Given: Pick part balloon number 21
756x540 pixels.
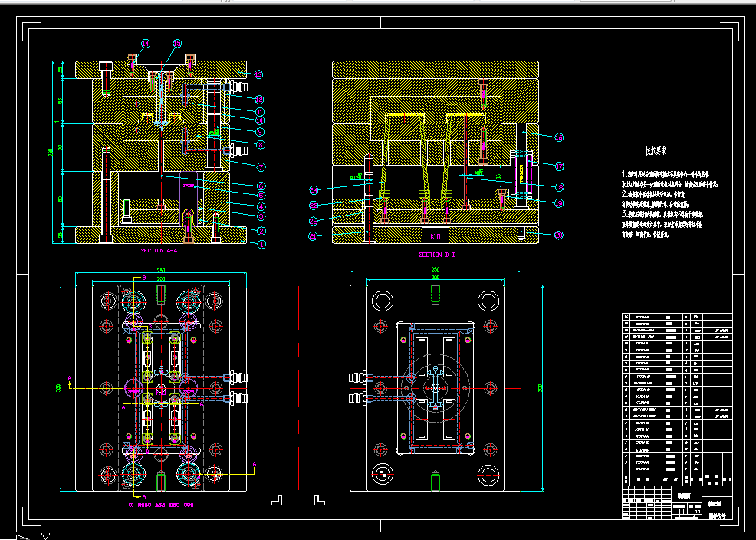Looking at the screenshot, I should [x=313, y=236].
